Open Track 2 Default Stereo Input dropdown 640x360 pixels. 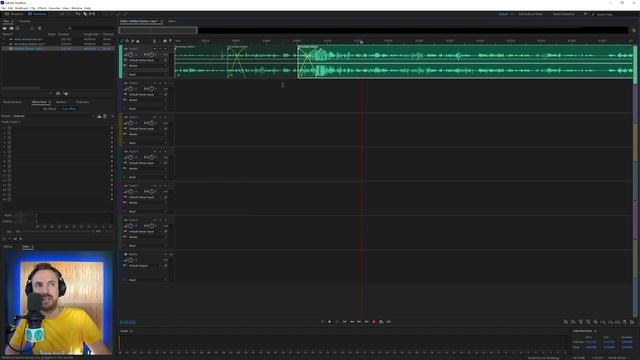[x=145, y=94]
